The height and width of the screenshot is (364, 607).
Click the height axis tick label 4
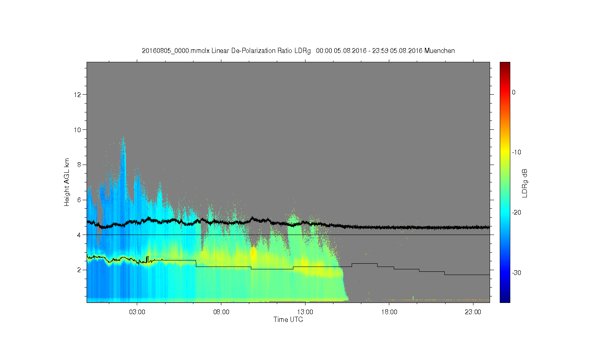79,235
